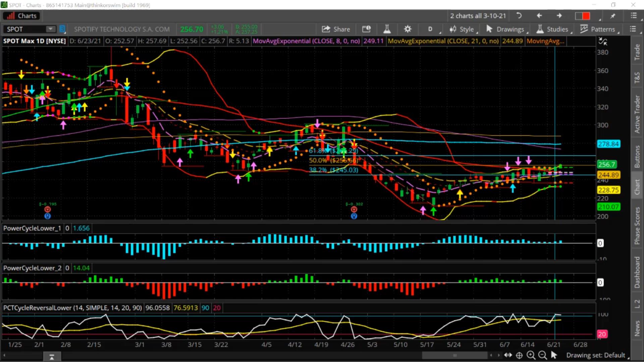This screenshot has width=644, height=362.
Task: Open the Dashboard side tab
Action: 637,272
